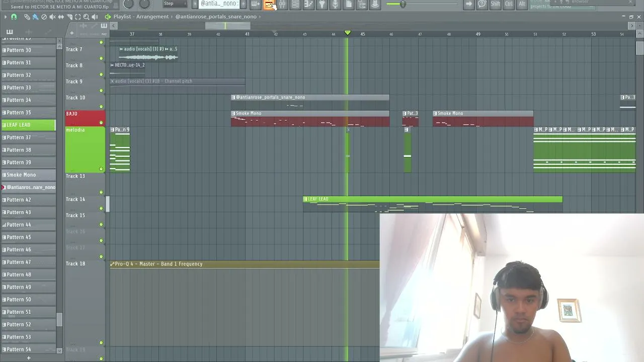The height and width of the screenshot is (362, 644).
Task: Select Pattern 44 in the picker
Action: pyautogui.click(x=29, y=225)
